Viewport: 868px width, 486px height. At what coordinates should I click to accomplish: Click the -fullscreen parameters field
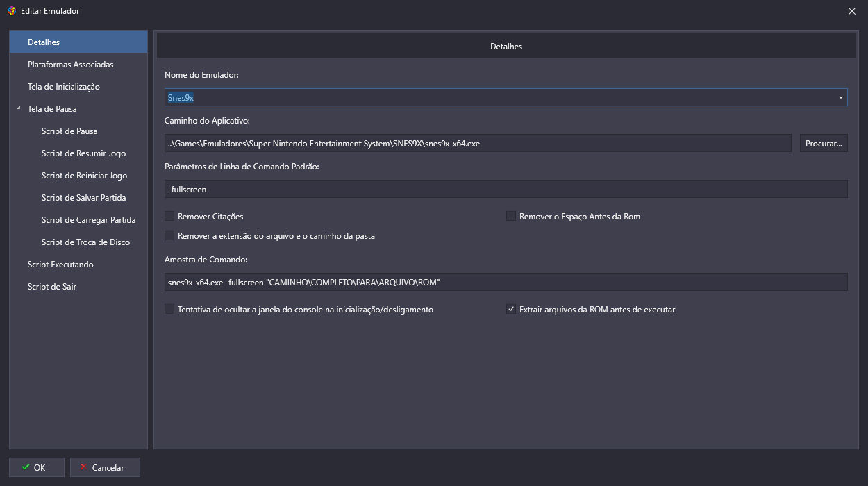pos(506,189)
